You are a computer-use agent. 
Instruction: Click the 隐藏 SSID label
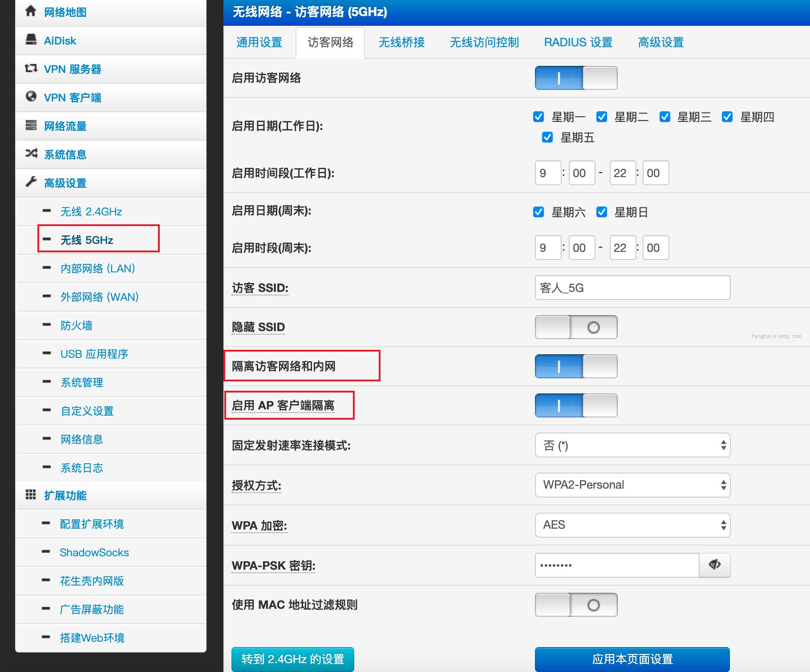258,327
